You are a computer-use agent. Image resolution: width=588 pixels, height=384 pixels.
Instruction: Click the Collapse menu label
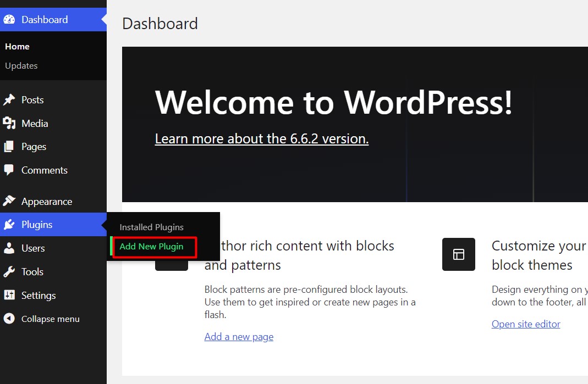click(50, 319)
